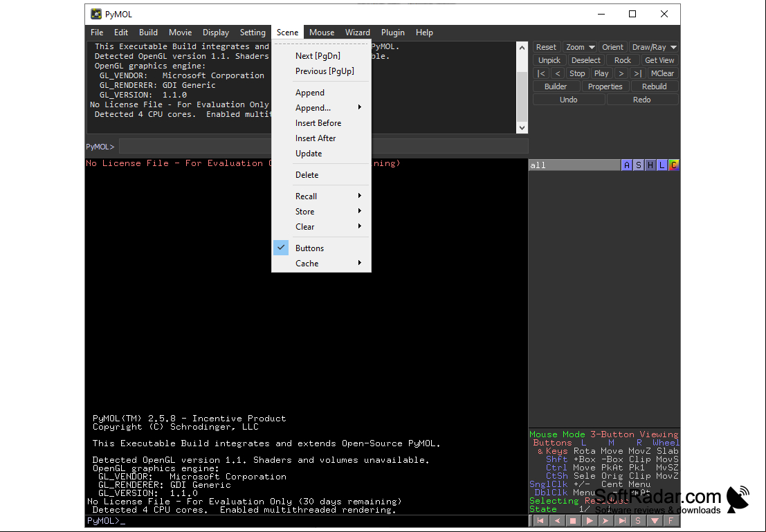Click the >| end button in upper panel
Viewport: 766px width, 532px height.
(637, 73)
